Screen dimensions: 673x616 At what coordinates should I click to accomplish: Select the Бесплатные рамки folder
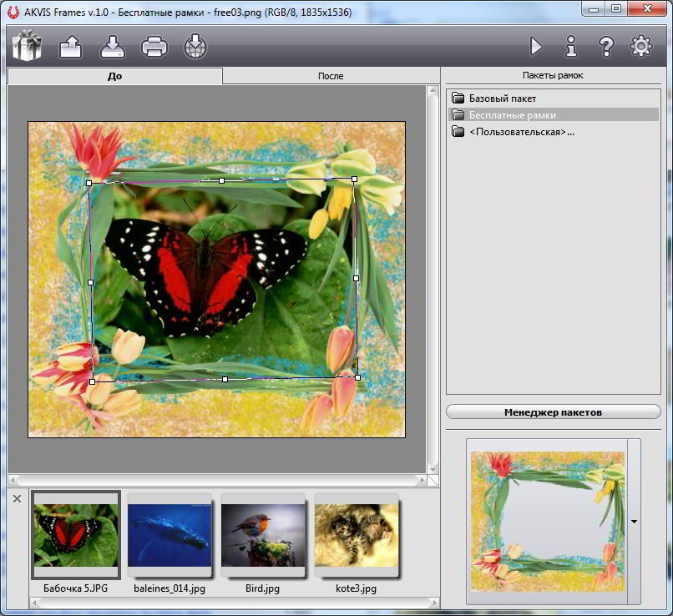pyautogui.click(x=554, y=115)
